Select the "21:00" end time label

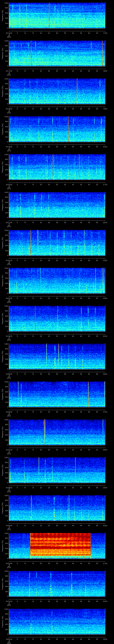[105, 184]
